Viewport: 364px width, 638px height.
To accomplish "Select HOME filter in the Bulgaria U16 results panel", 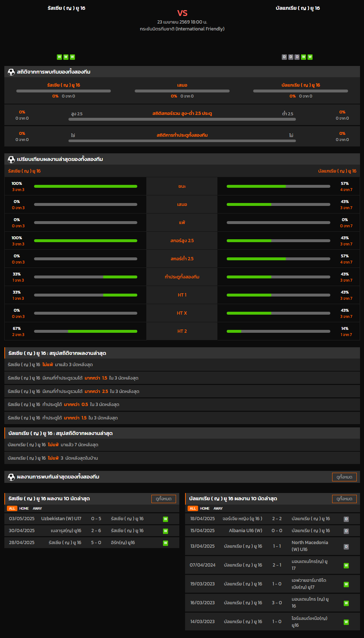I will tap(205, 509).
